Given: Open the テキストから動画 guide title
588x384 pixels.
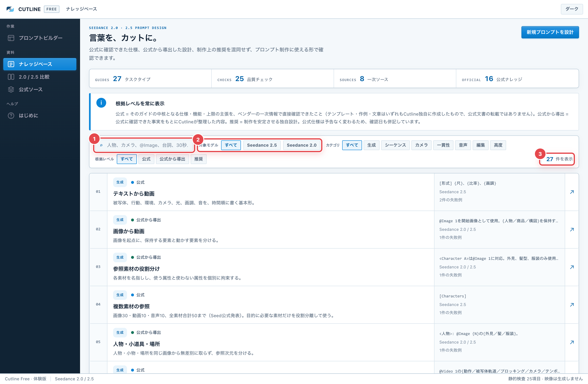Looking at the screenshot, I should (x=134, y=193).
